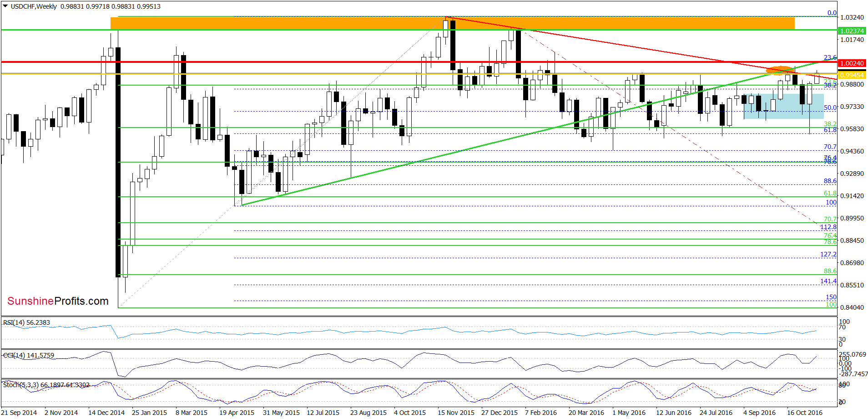The image size is (868, 419).
Task: Select the 0.98800 price axis value
Action: 852,84
